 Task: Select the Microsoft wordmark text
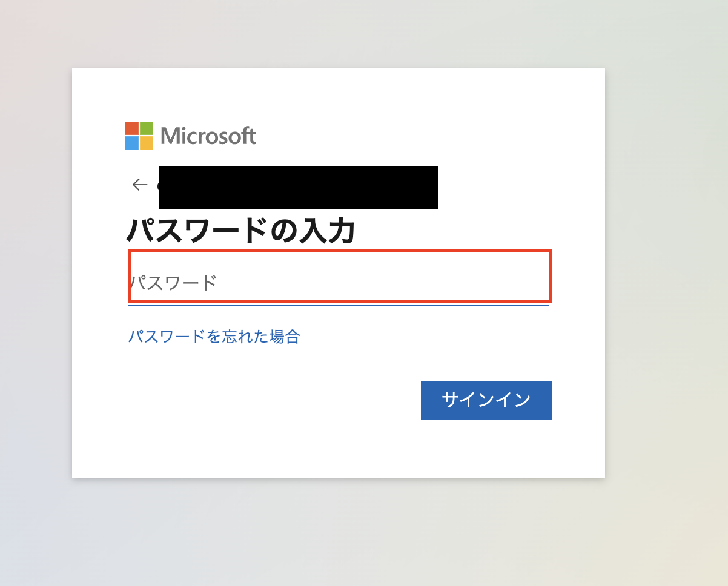click(x=209, y=136)
